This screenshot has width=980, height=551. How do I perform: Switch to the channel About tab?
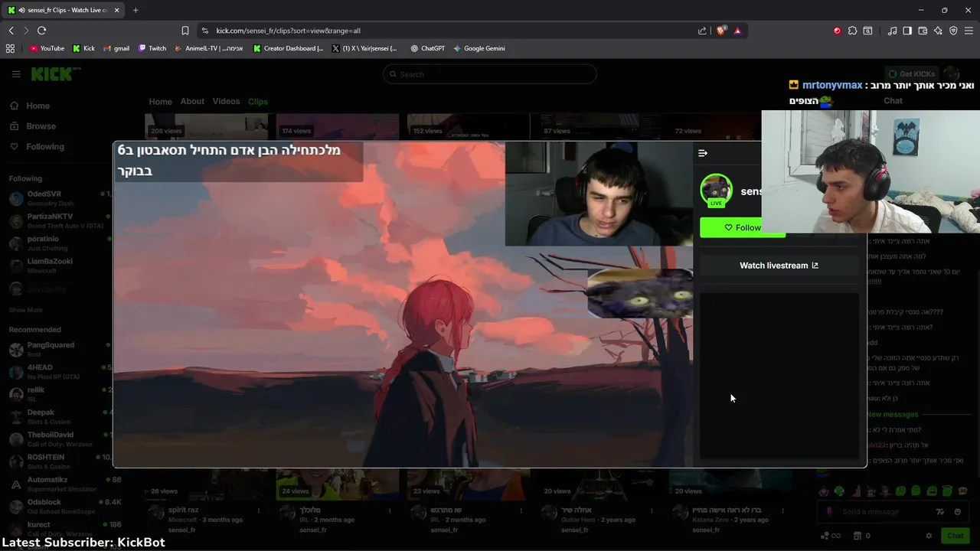[192, 102]
